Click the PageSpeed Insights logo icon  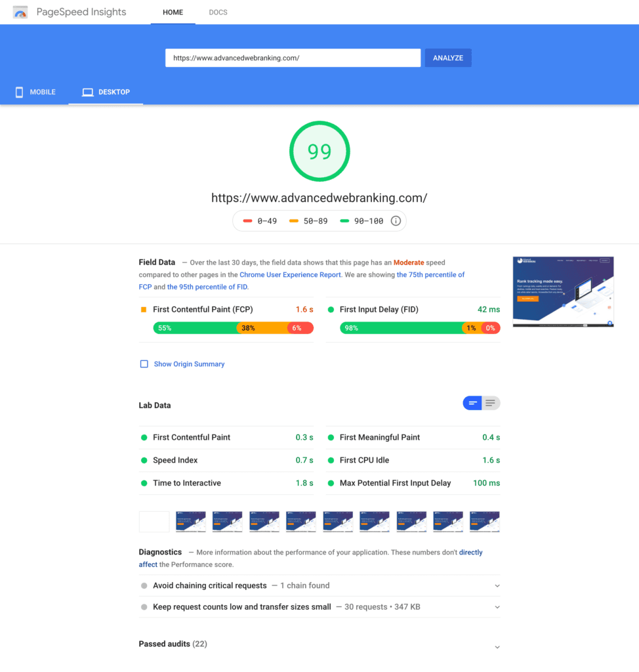(x=20, y=12)
